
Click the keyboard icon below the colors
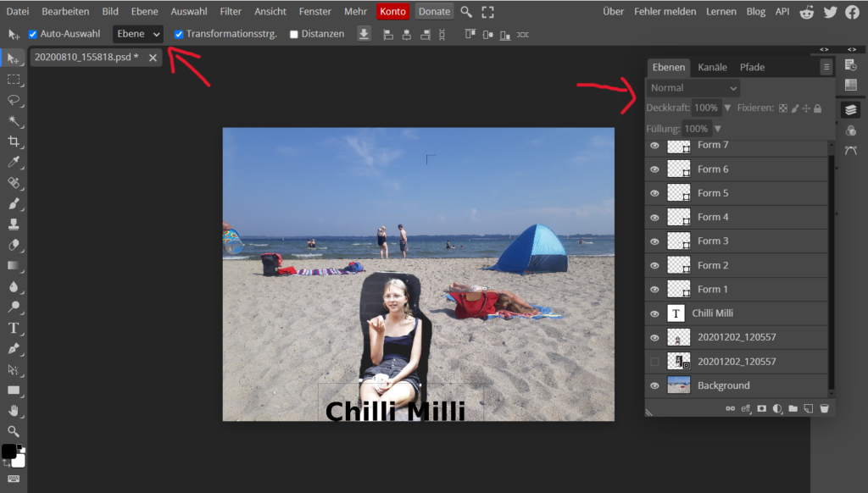click(14, 479)
